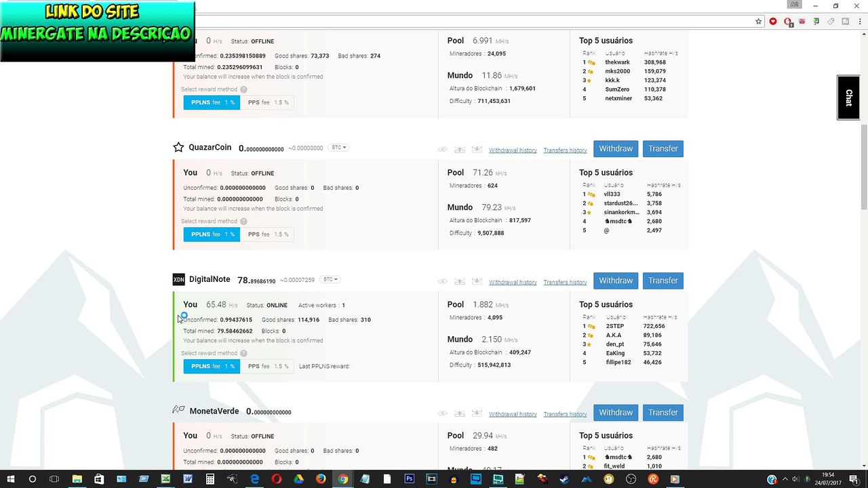Click the download-arrow icon in MonetaVerde row
The height and width of the screenshot is (488, 868).
pyautogui.click(x=477, y=413)
